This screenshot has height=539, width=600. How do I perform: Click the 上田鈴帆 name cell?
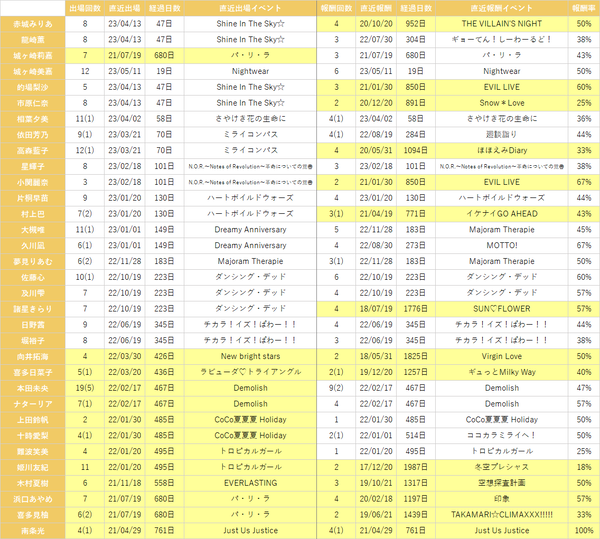[x=33, y=420]
